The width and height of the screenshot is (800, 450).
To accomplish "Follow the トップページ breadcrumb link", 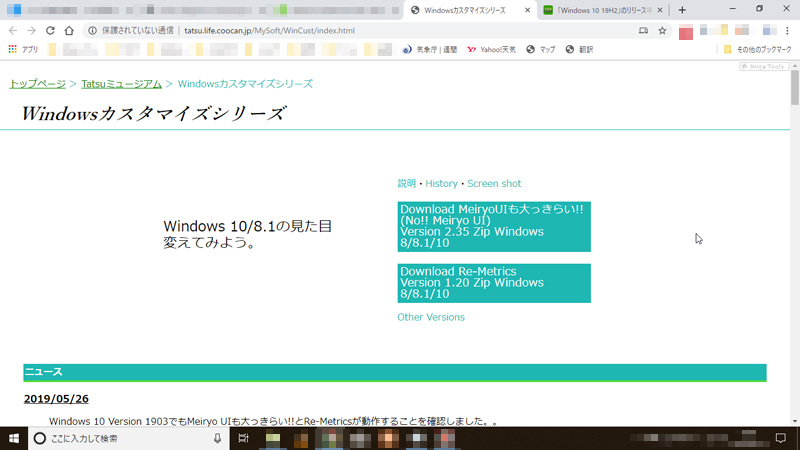I will click(38, 84).
